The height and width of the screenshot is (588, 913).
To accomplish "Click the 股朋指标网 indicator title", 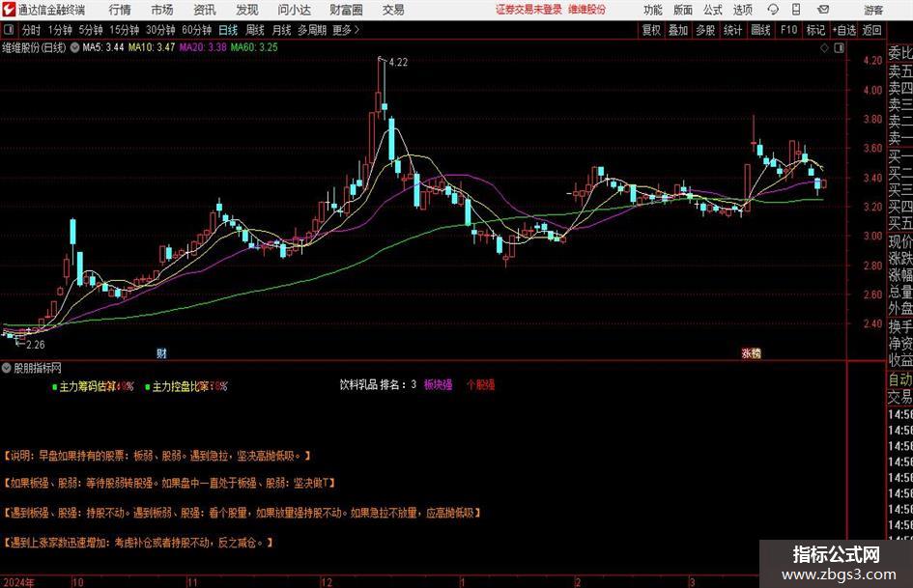I will 38,368.
